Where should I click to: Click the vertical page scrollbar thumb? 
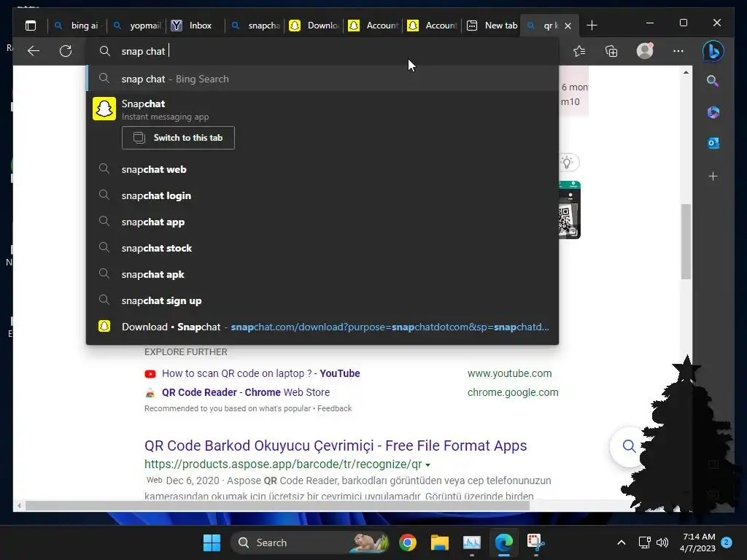point(686,241)
